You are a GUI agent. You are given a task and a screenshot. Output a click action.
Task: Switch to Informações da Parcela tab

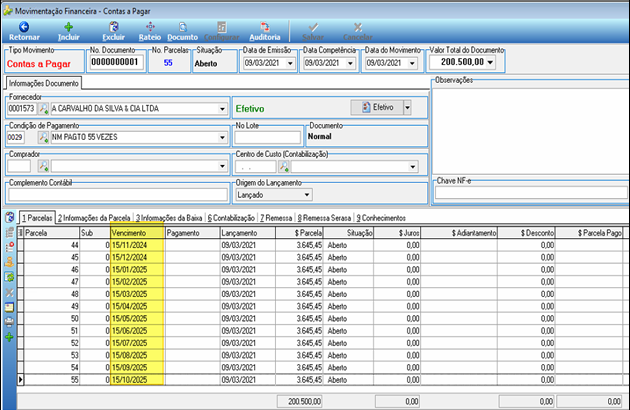click(94, 218)
